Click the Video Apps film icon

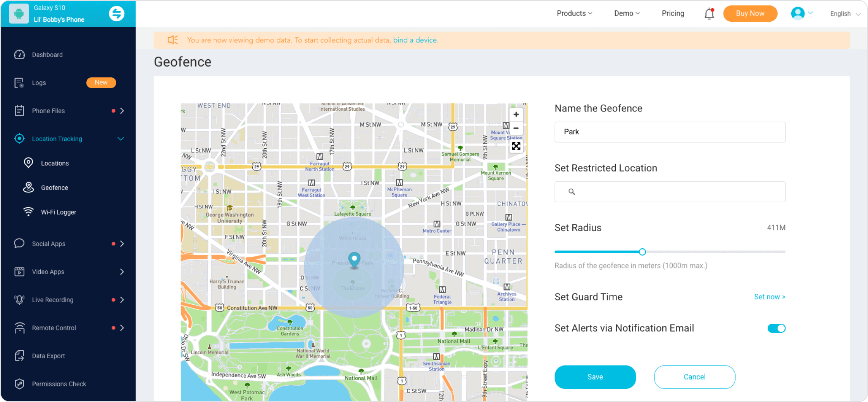(x=19, y=272)
